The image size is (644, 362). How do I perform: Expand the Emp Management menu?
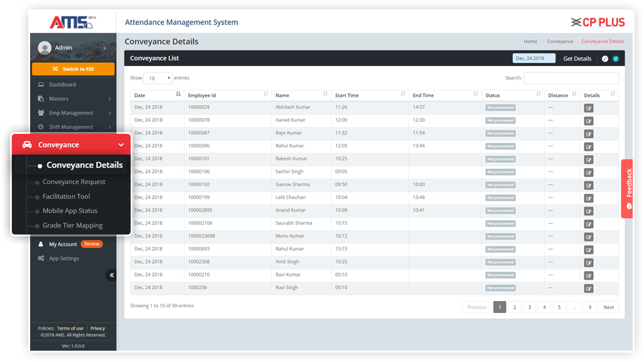(73, 112)
